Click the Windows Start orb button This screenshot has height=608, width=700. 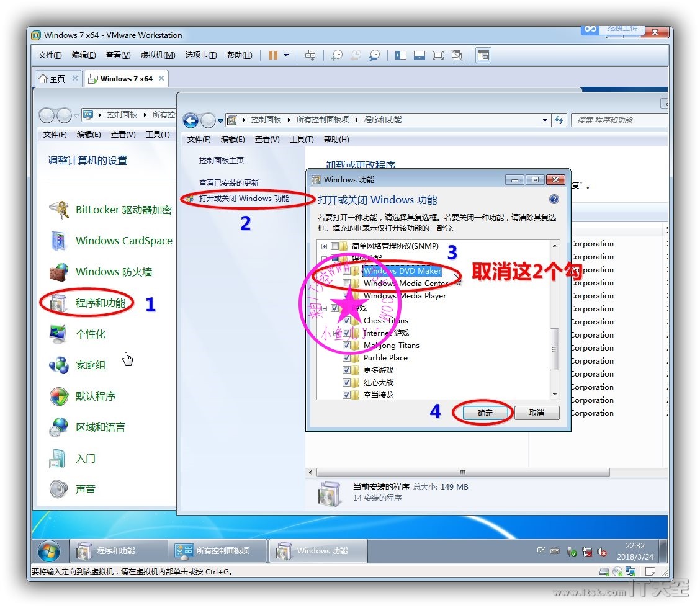click(49, 550)
